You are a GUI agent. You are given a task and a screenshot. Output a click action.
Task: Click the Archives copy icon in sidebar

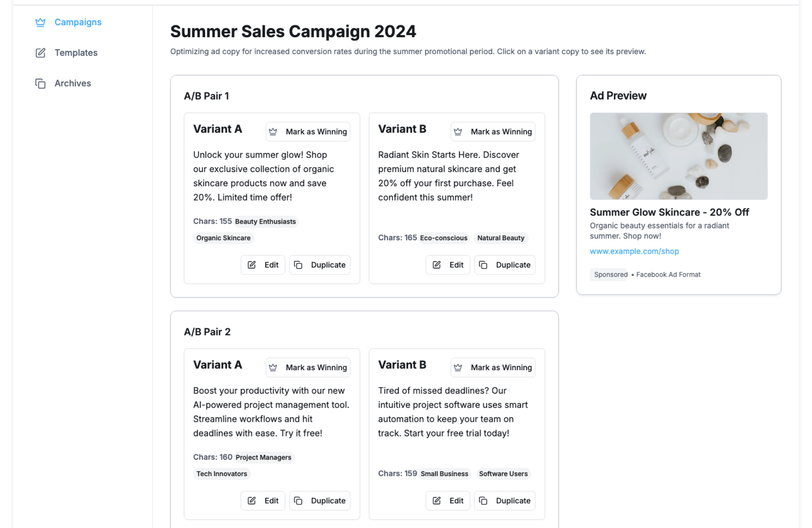tap(40, 83)
